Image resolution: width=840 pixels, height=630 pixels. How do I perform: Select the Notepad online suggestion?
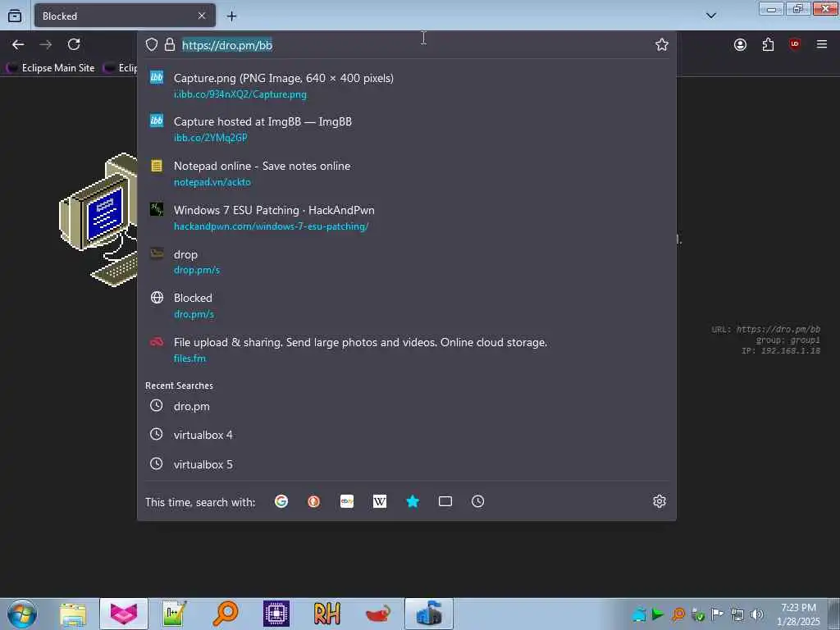(407, 174)
